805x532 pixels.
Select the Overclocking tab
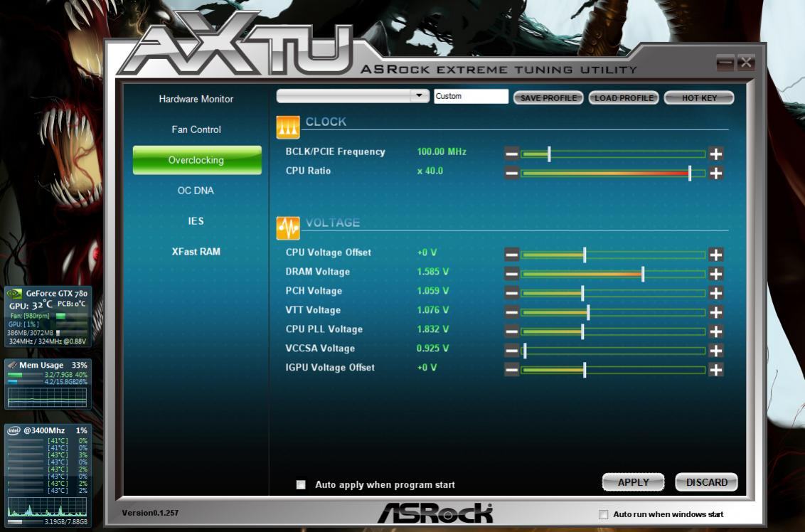coord(197,160)
